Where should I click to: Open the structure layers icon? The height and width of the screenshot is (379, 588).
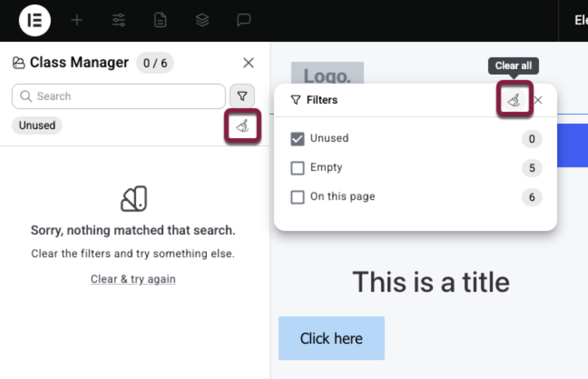tap(202, 20)
